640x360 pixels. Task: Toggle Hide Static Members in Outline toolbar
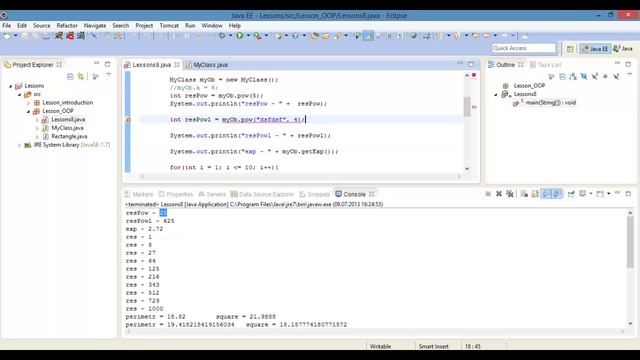[595, 76]
